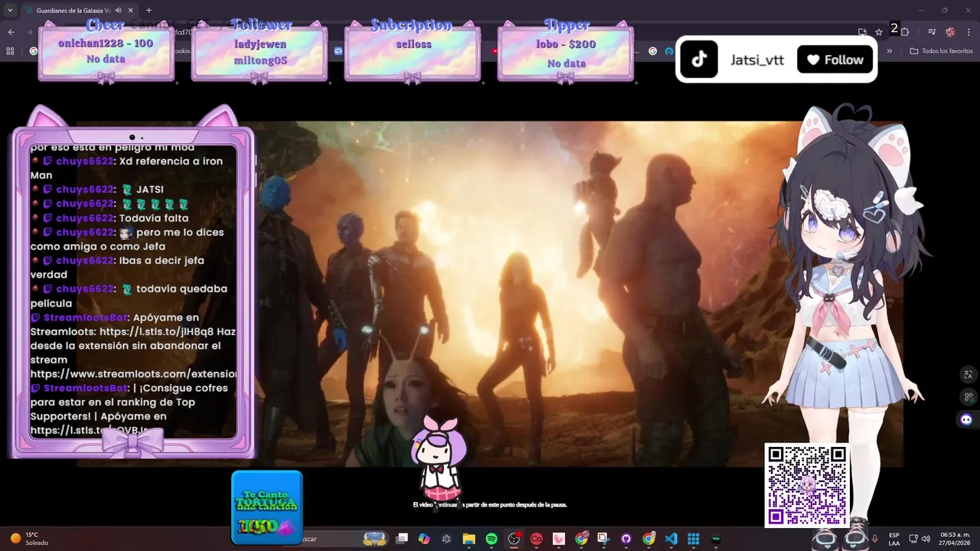Click the Cheer box 'onichan1228 - 100'
Image resolution: width=980 pixels, height=551 pixels.
point(106,44)
